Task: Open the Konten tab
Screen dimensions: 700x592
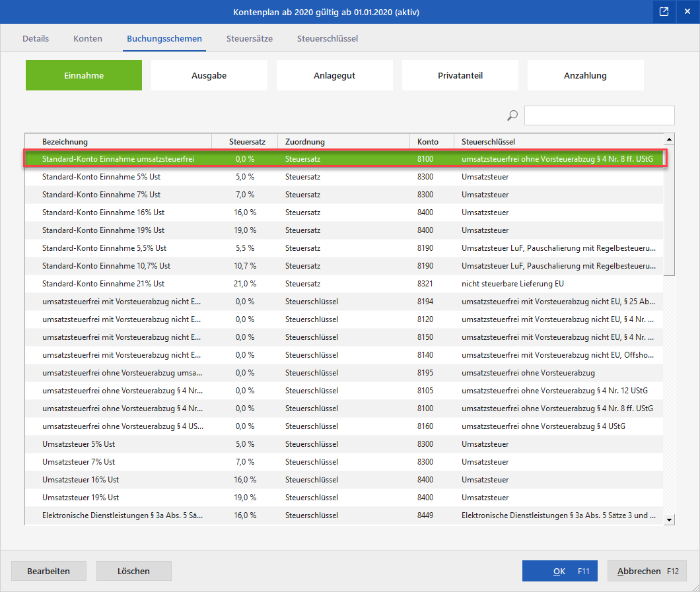Action: point(88,38)
